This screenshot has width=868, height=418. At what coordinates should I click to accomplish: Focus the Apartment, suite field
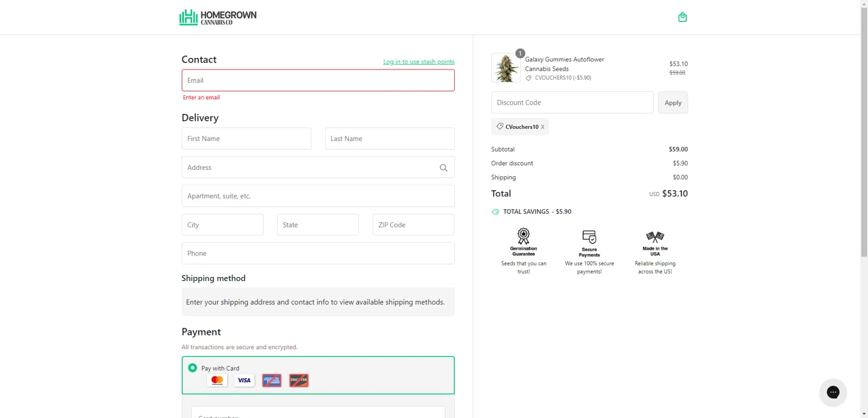[x=318, y=196]
